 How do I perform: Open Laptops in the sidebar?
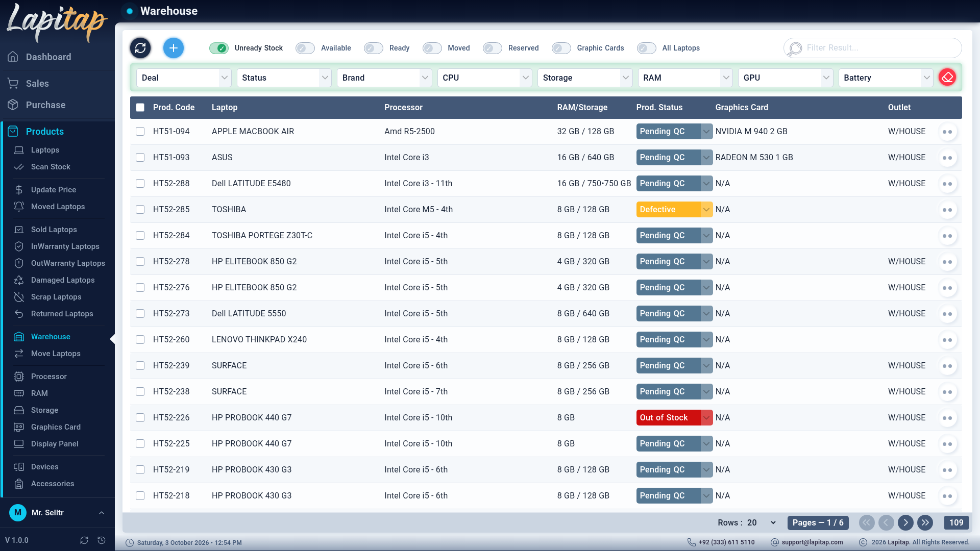45,150
